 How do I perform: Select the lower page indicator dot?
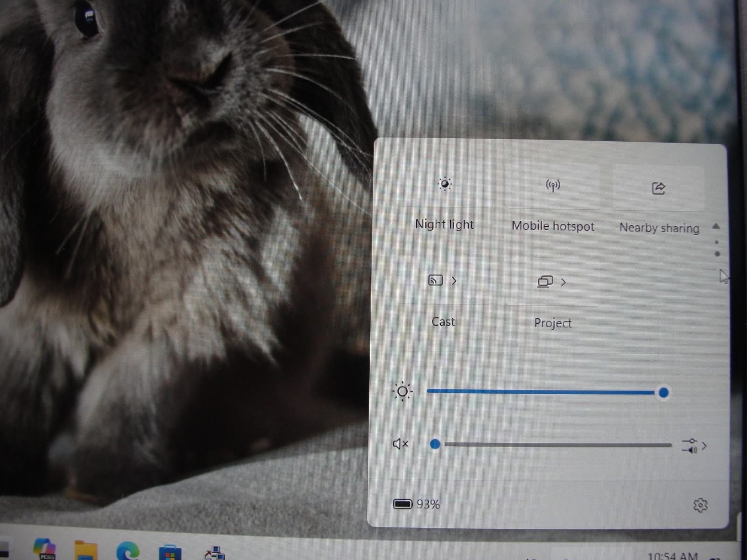(717, 254)
